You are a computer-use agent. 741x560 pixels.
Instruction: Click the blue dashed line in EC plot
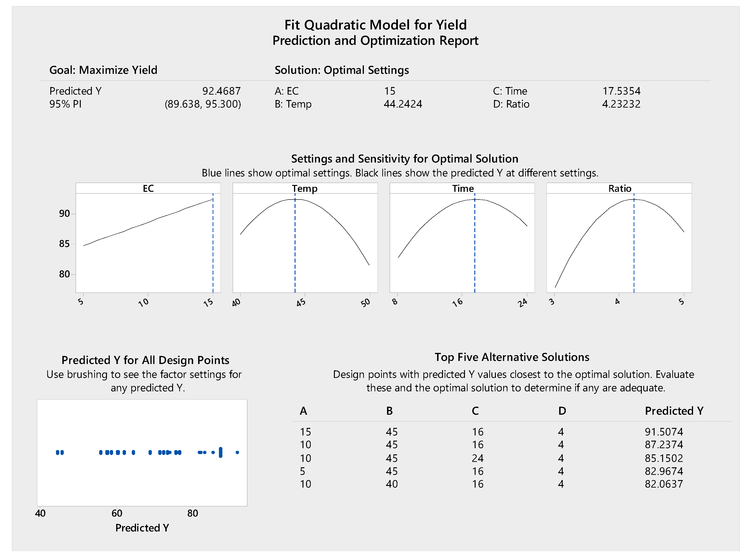213,244
